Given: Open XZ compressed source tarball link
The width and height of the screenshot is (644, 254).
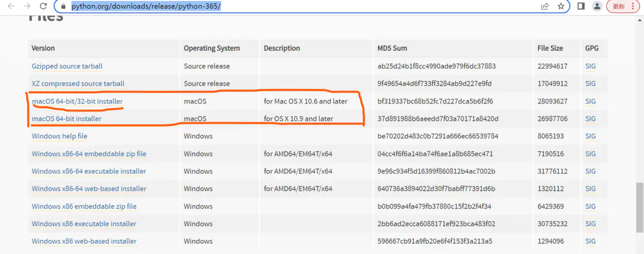Looking at the screenshot, I should [78, 84].
